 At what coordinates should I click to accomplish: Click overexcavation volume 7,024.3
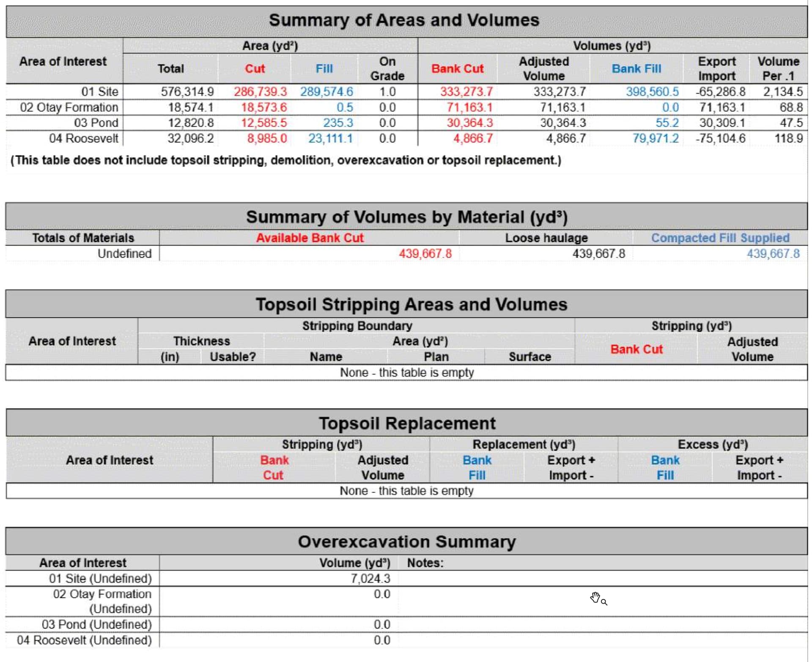(370, 579)
